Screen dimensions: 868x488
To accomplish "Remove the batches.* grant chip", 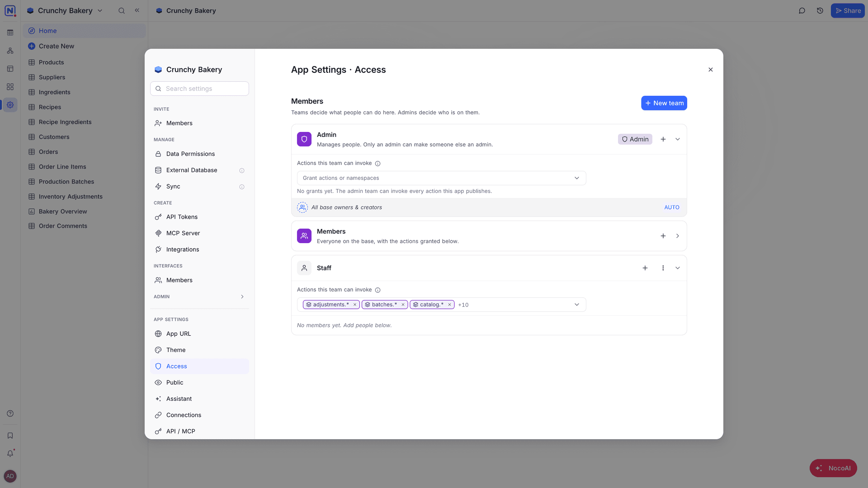I will click(x=403, y=305).
